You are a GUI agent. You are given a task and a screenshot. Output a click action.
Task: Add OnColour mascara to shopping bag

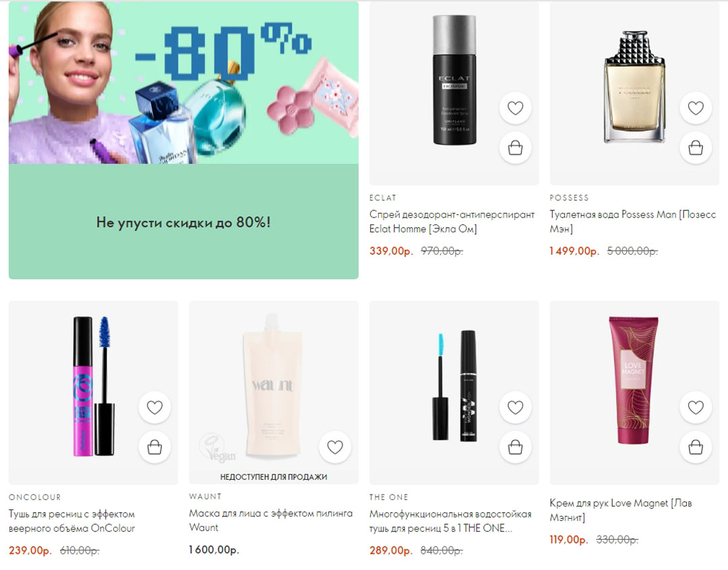[x=154, y=447]
